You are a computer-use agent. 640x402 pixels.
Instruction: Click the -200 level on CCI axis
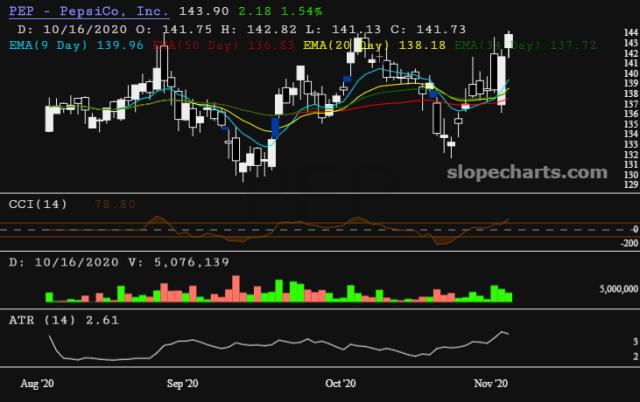click(626, 242)
